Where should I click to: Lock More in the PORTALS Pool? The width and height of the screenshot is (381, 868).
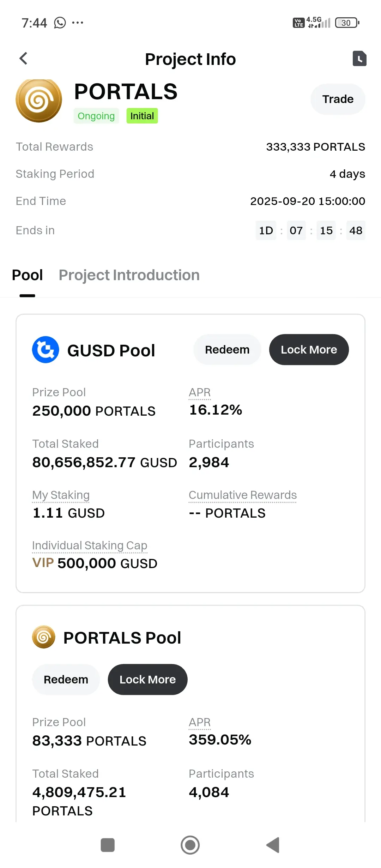(147, 680)
